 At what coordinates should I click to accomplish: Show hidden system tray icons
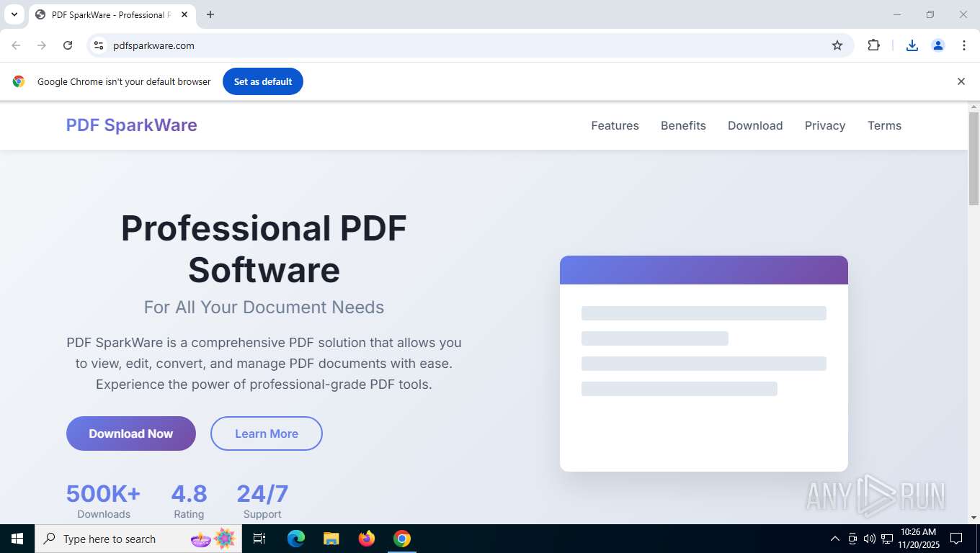(835, 539)
